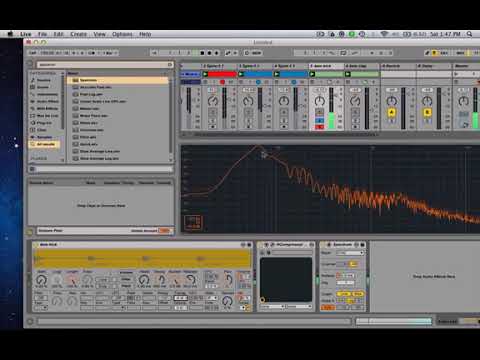Viewport: 480px width, 360px height.
Task: Launch the red clip on track 2
Action: point(205,74)
